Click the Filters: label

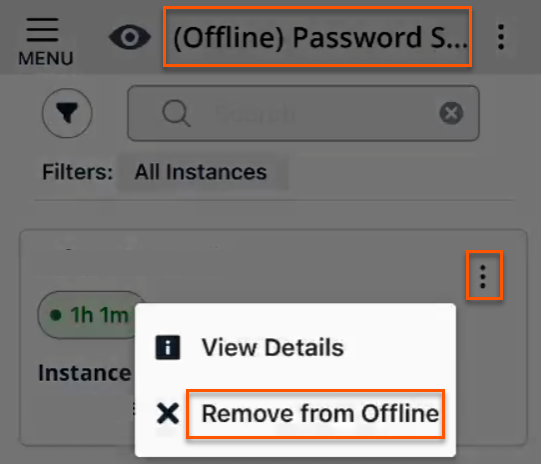coord(77,172)
